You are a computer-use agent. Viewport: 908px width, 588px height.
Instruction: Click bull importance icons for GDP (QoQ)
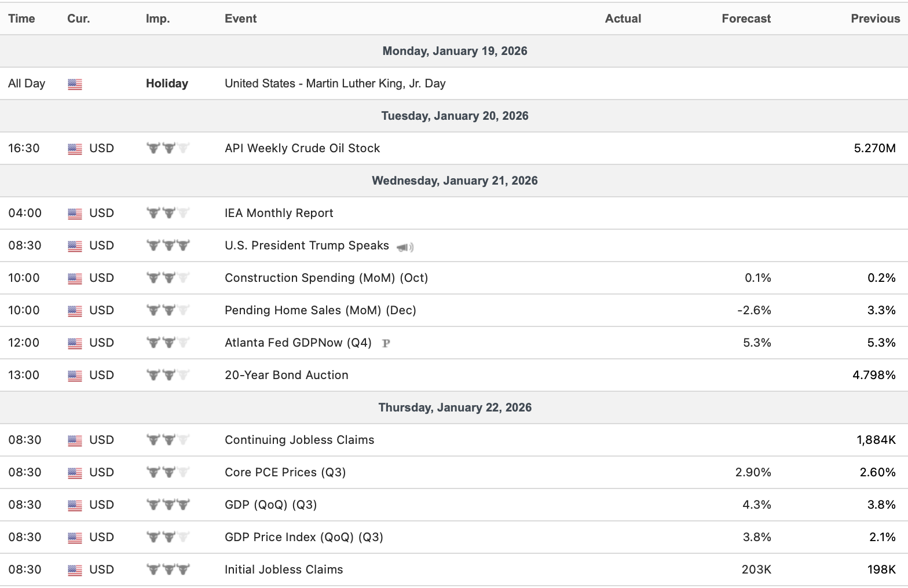pyautogui.click(x=168, y=505)
